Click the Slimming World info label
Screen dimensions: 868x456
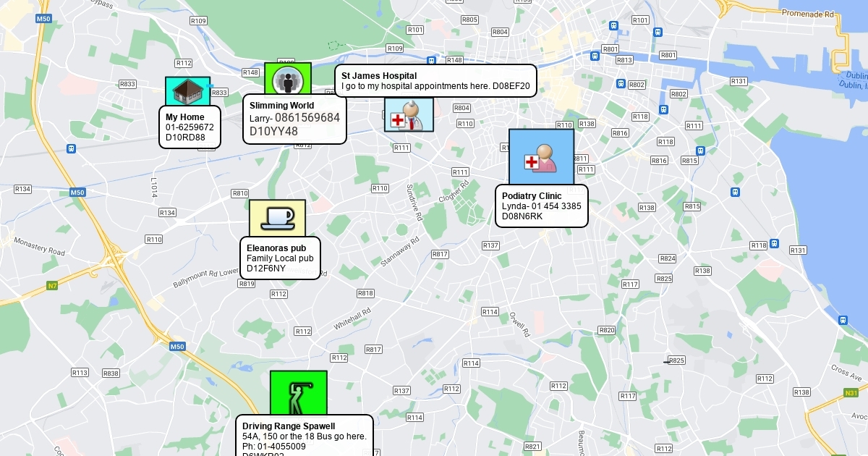click(x=294, y=119)
